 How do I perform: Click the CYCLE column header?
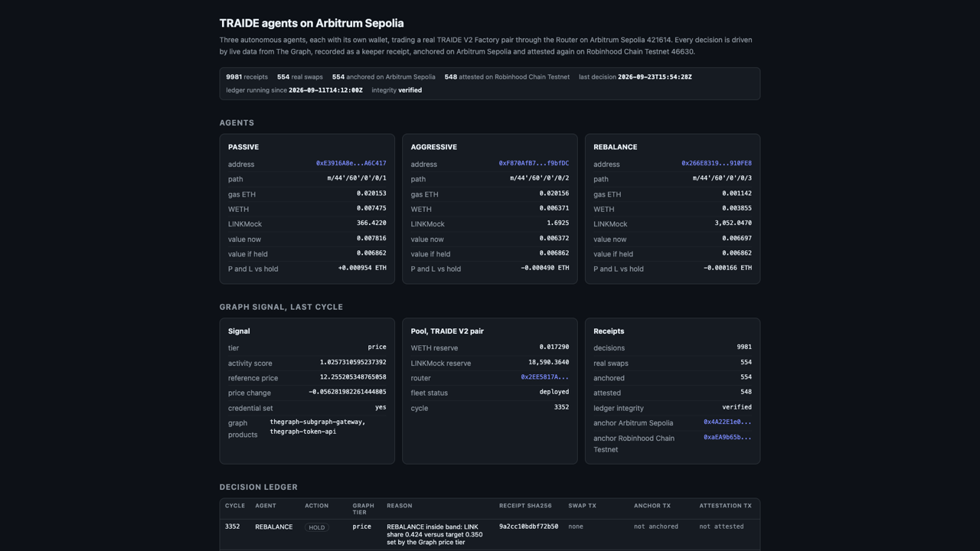coord(235,506)
